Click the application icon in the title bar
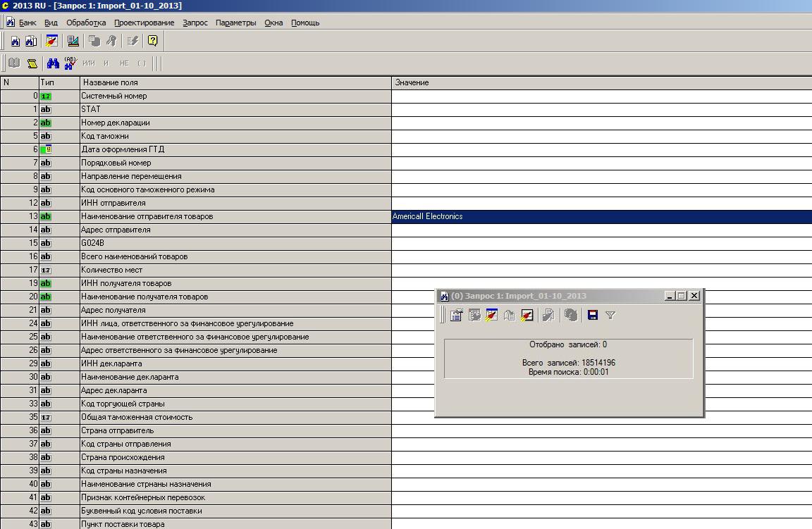This screenshot has width=812, height=529. click(x=5, y=6)
